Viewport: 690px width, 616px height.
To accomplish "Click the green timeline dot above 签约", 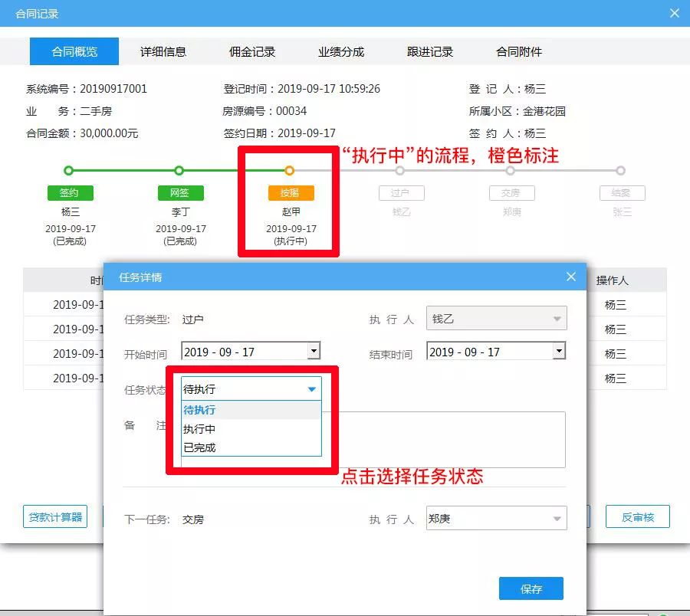I will pyautogui.click(x=70, y=170).
